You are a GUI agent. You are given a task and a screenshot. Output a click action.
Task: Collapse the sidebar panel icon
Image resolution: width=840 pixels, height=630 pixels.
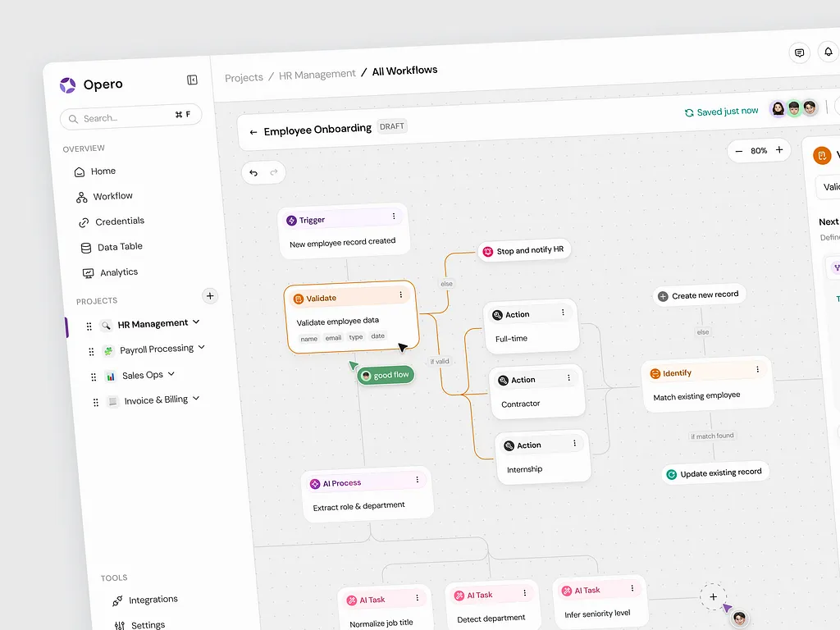[192, 80]
